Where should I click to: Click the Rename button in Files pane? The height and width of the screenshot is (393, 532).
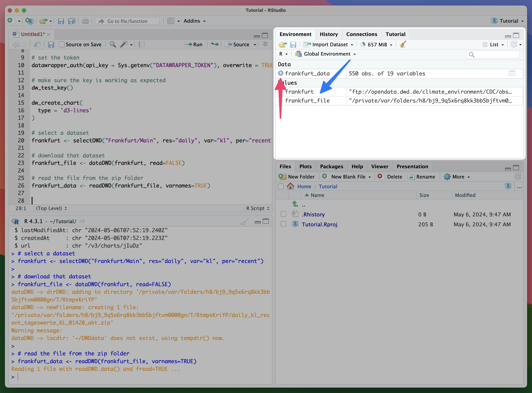click(421, 177)
